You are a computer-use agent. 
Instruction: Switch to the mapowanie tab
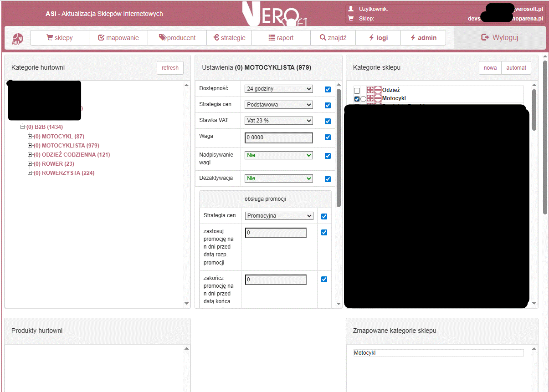tap(118, 37)
